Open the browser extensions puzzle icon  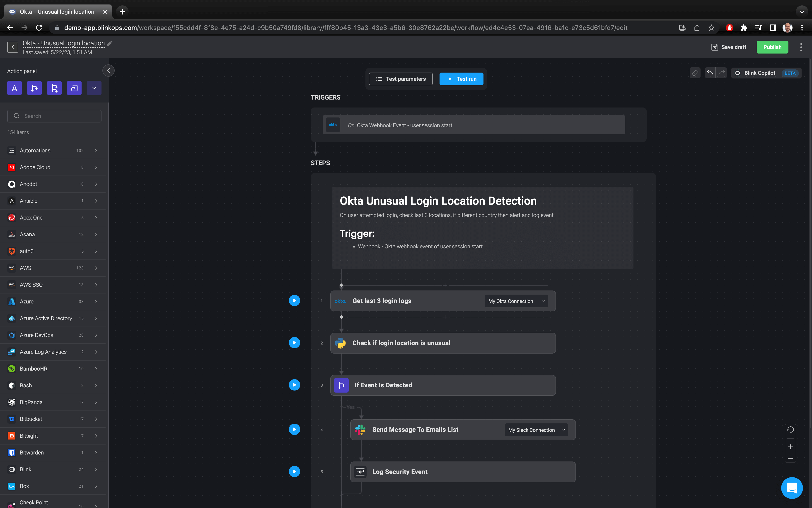pos(744,28)
